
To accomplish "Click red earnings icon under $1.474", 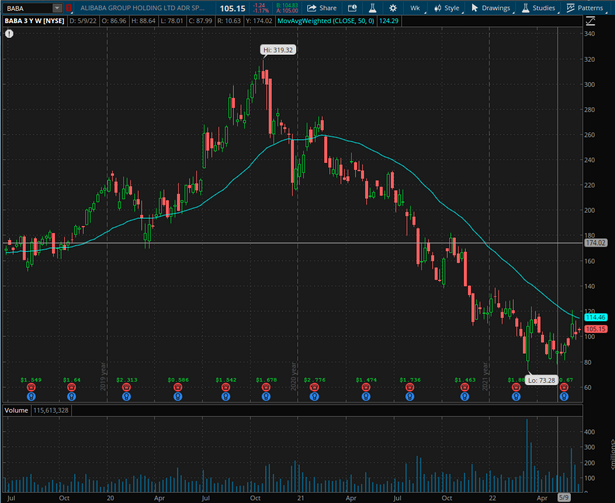I will pyautogui.click(x=366, y=388).
